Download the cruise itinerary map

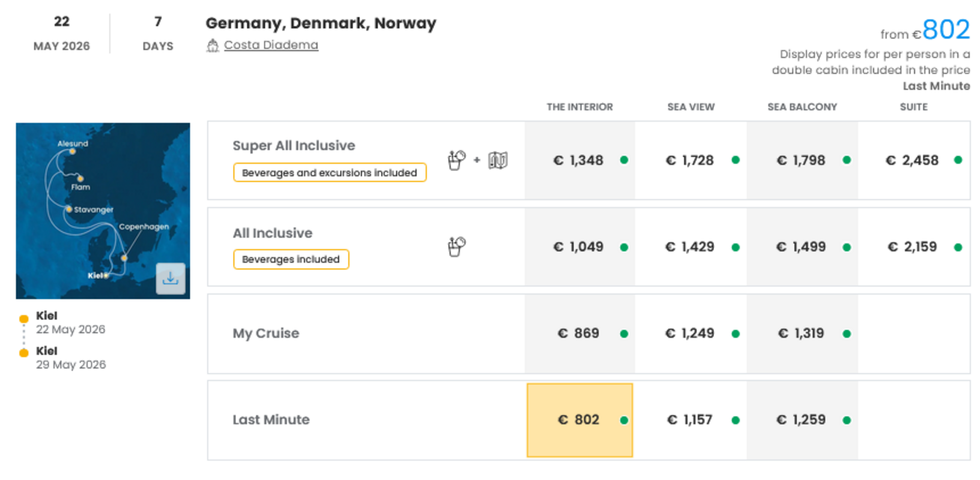point(171,279)
